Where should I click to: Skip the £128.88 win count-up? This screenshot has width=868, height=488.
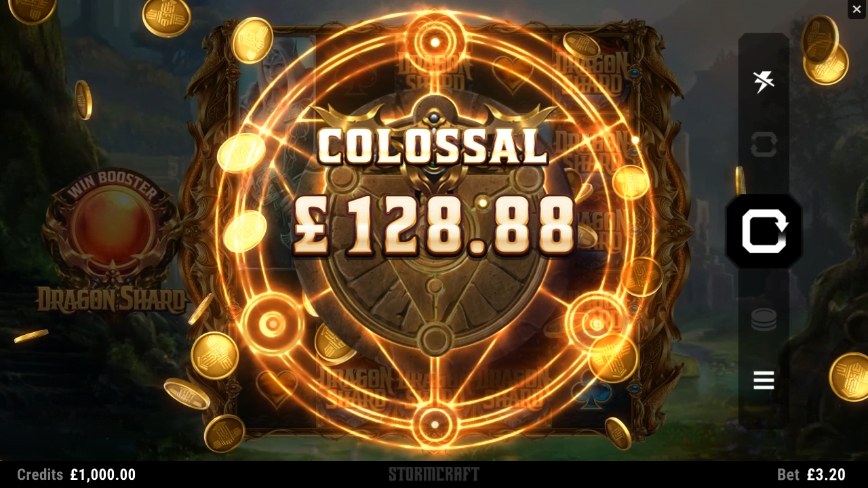click(434, 226)
